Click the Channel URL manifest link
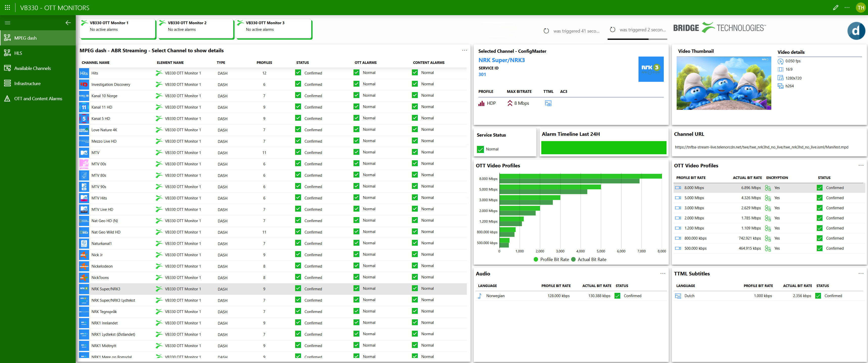868x363 pixels. tap(761, 147)
